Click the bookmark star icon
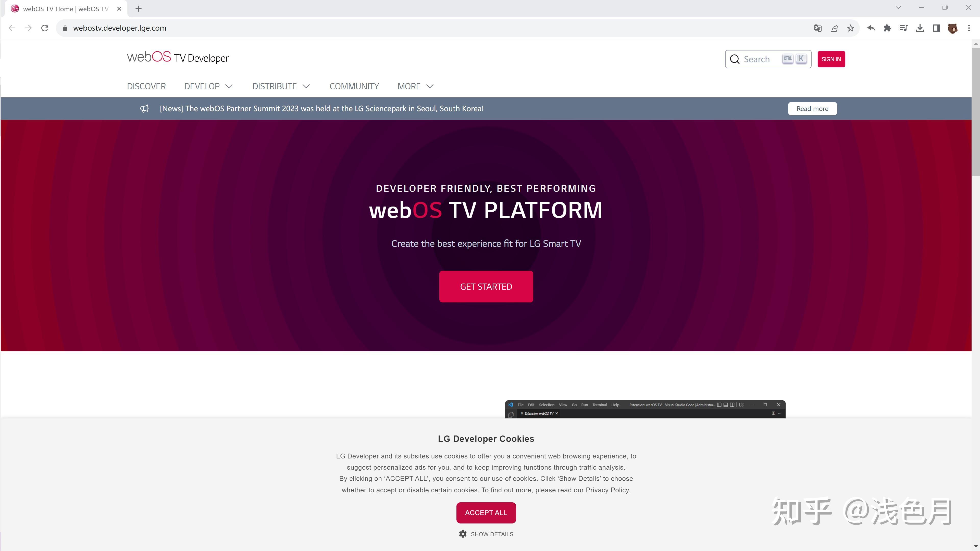Image resolution: width=980 pixels, height=551 pixels. [x=851, y=28]
